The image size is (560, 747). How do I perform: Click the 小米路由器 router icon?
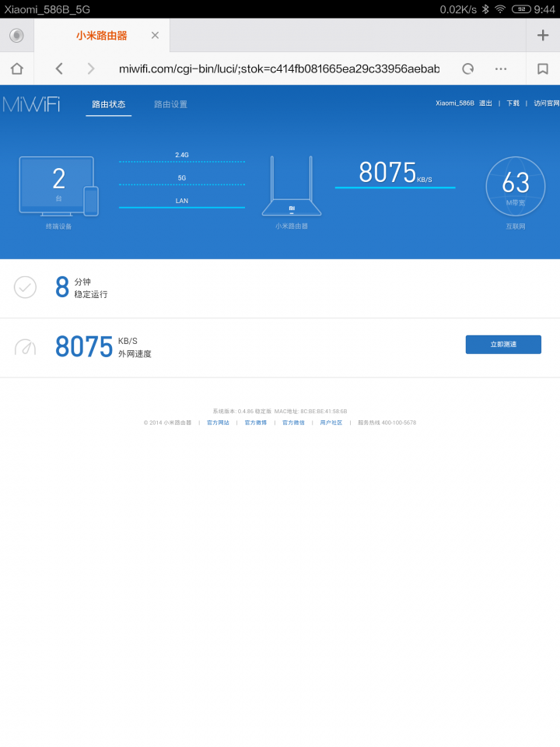pyautogui.click(x=292, y=186)
